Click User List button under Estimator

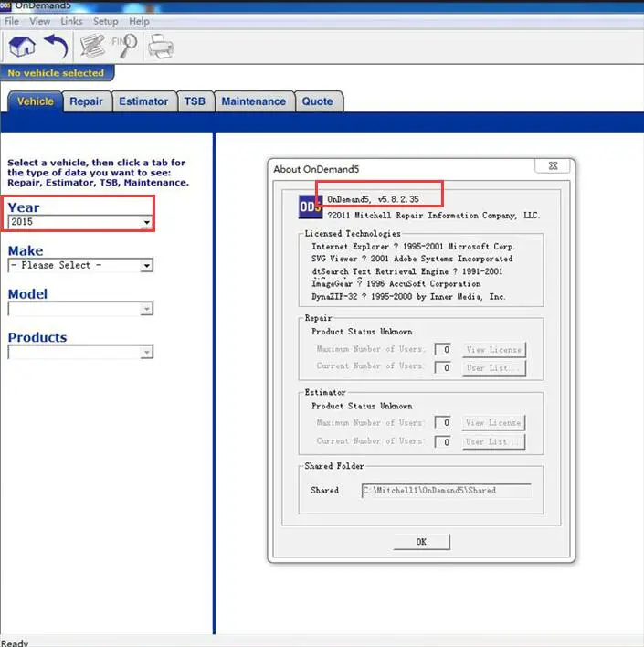click(493, 442)
